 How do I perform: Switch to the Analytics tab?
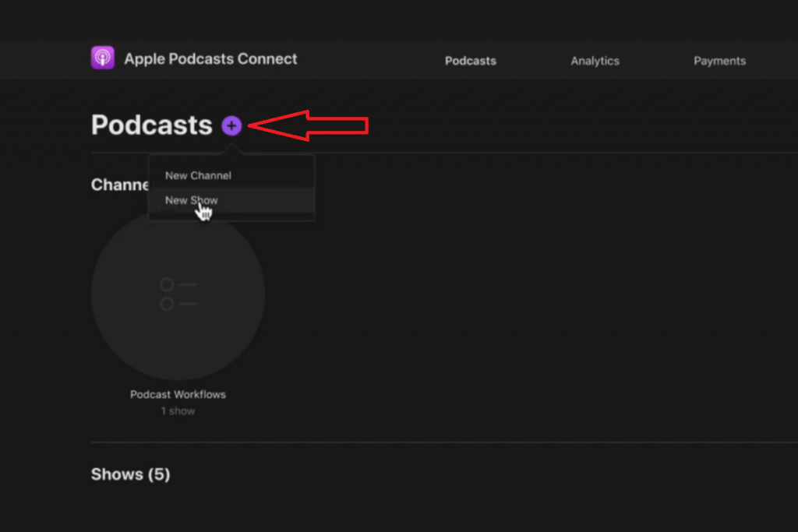coord(595,61)
